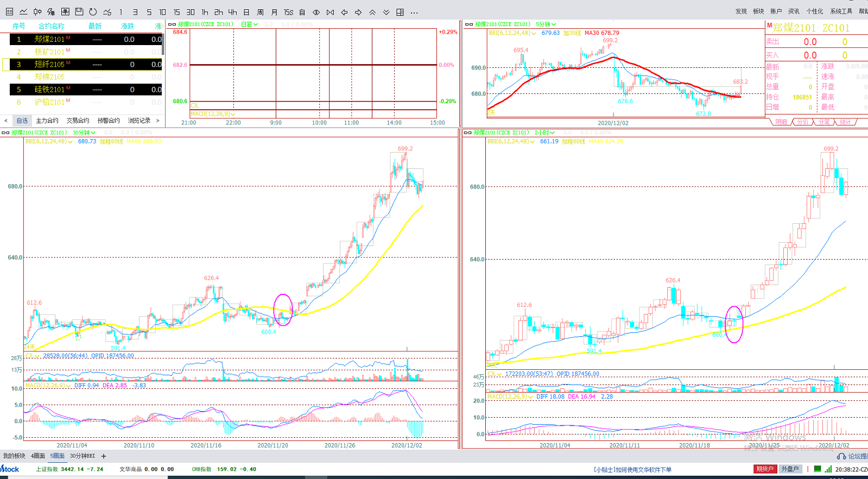Screen dimensions: 868x479
Task: Open the candlestick chart icon
Action: (37, 11)
